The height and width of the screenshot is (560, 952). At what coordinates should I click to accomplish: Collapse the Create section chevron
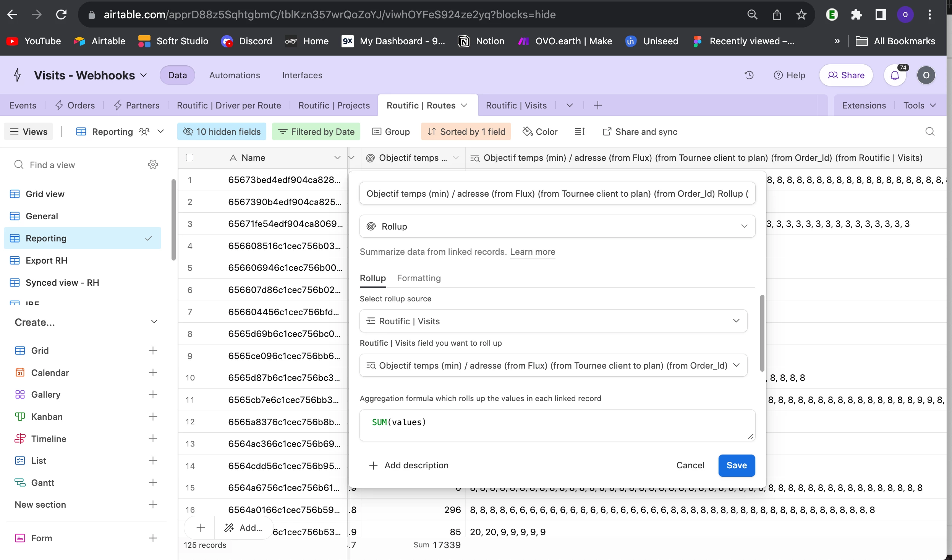(154, 322)
